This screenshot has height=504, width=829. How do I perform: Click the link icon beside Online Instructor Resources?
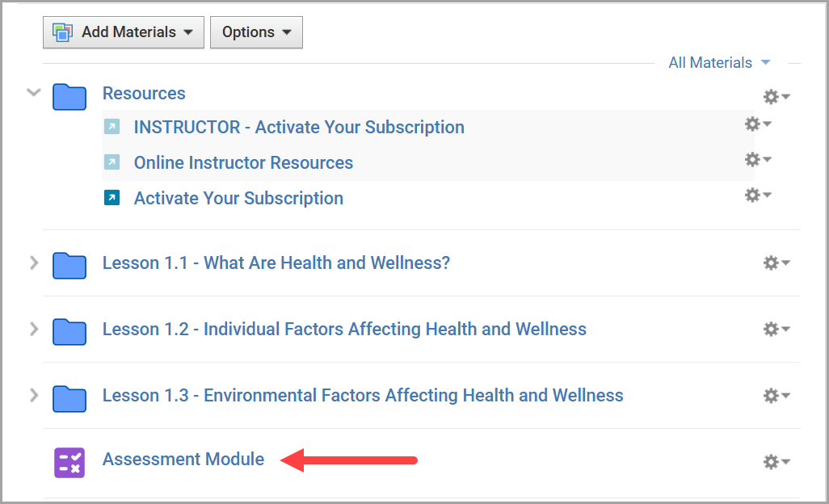[112, 162]
